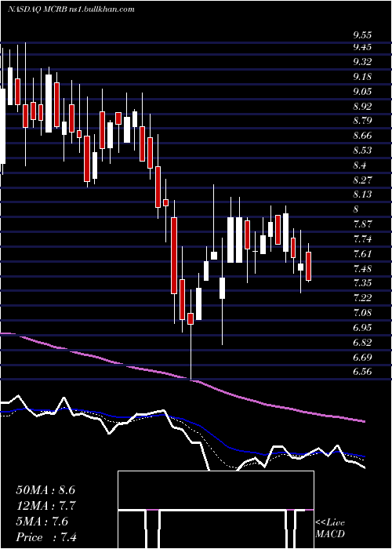
Task: Click the 50MA : 8.6 readout
Action: pyautogui.click(x=45, y=490)
